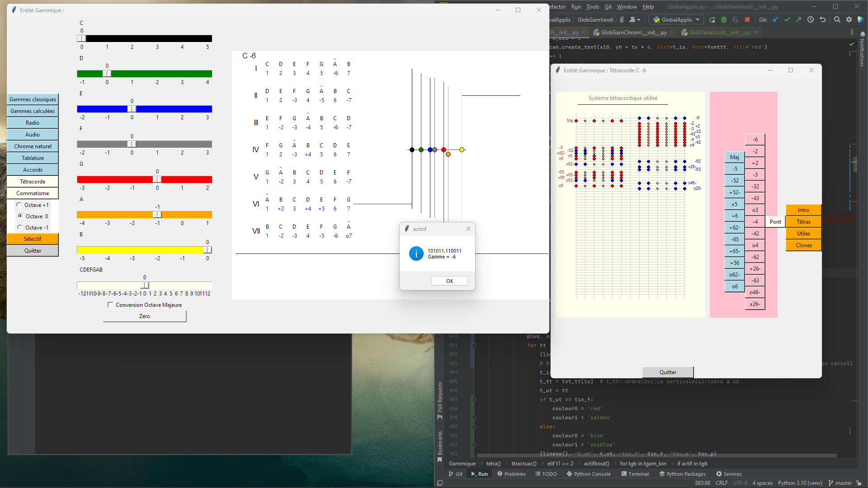Screen dimensions: 868x488
Task: Open the Services tool window
Action: (x=729, y=474)
